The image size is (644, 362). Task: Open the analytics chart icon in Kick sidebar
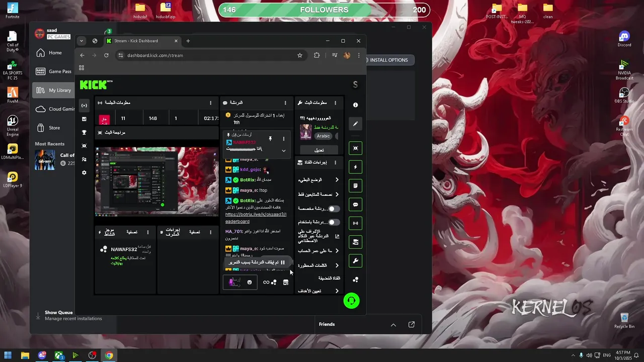click(84, 119)
